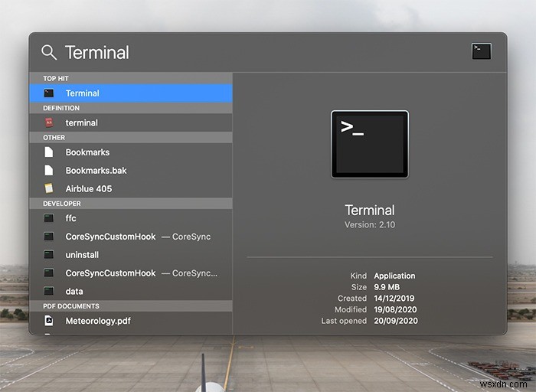Image resolution: width=536 pixels, height=392 pixels.
Task: Select the Meteorology.pdf result
Action: point(131,321)
